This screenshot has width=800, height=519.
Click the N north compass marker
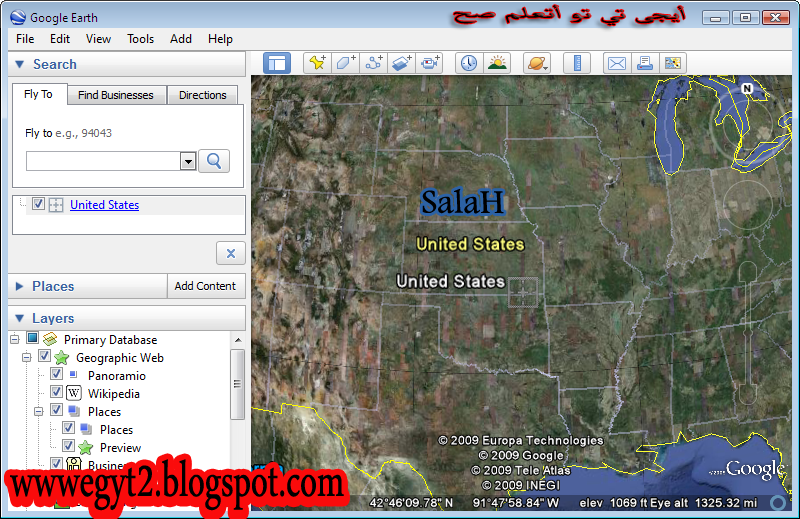tap(747, 88)
